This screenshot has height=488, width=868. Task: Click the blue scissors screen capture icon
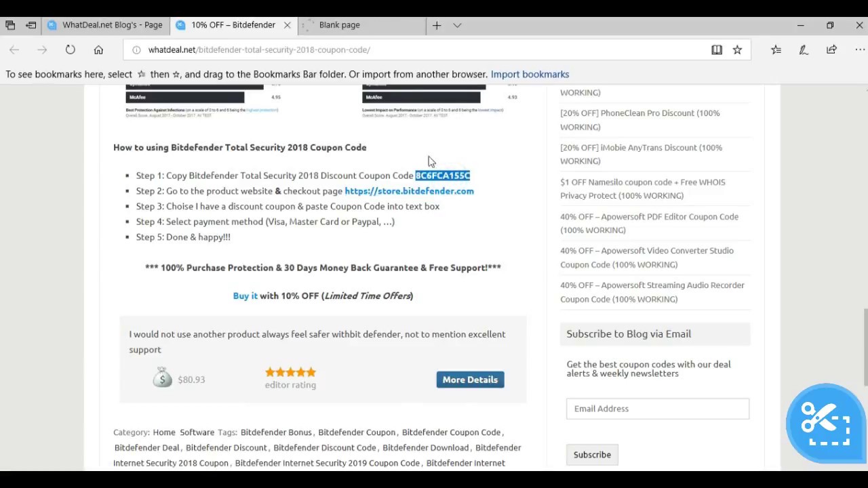[x=825, y=422]
